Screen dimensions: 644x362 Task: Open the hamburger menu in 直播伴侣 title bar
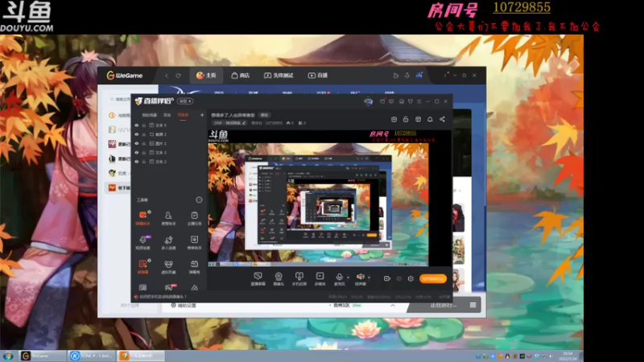coord(419,101)
